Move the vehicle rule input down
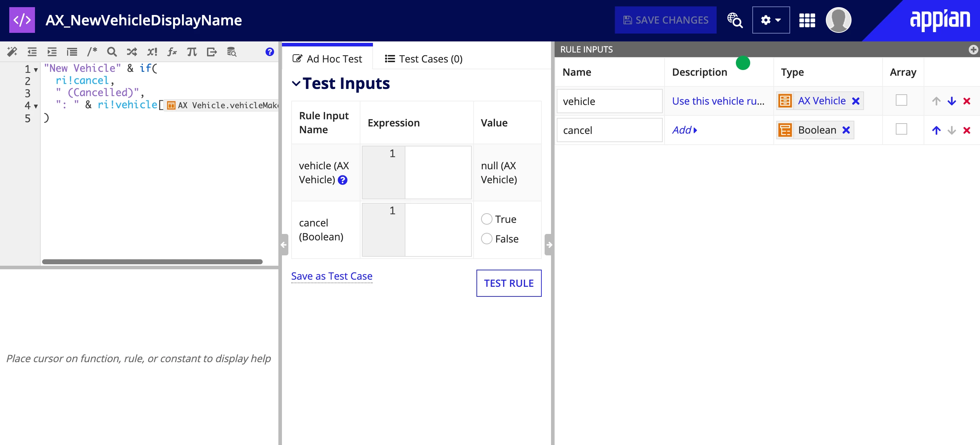This screenshot has width=980, height=445. (951, 101)
